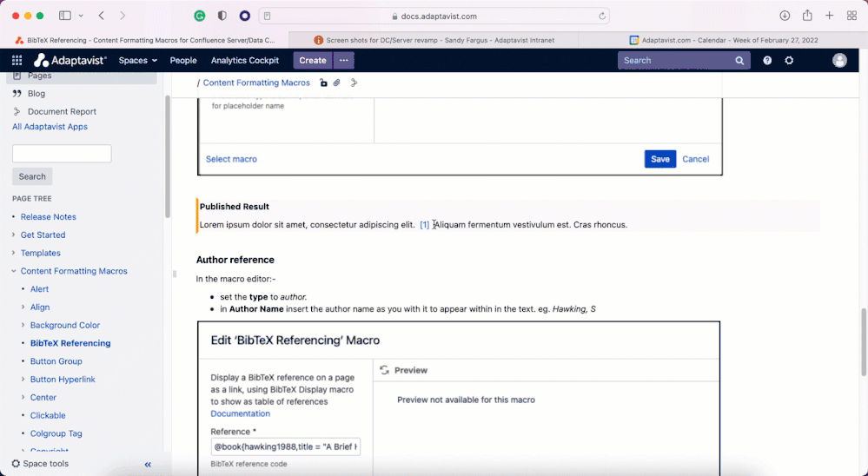Click the reader view icon in address bar
This screenshot has height=476, width=868.
[x=268, y=16]
